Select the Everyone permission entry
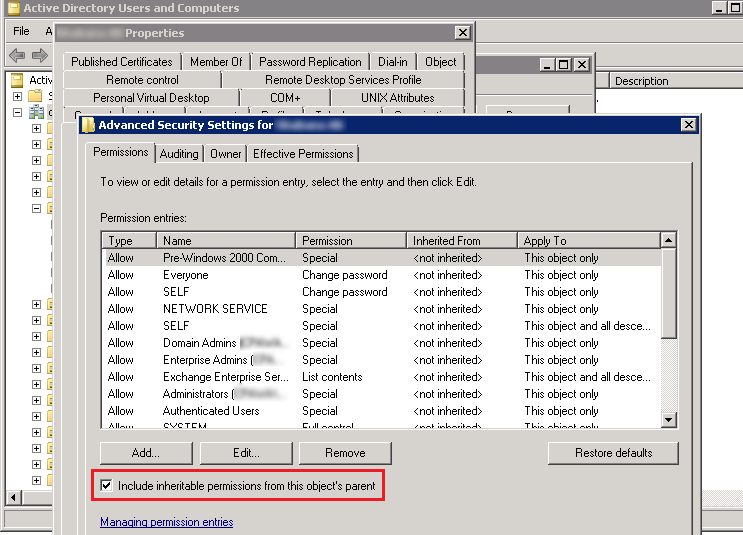Viewport: 743px width, 535px height. tap(381, 275)
